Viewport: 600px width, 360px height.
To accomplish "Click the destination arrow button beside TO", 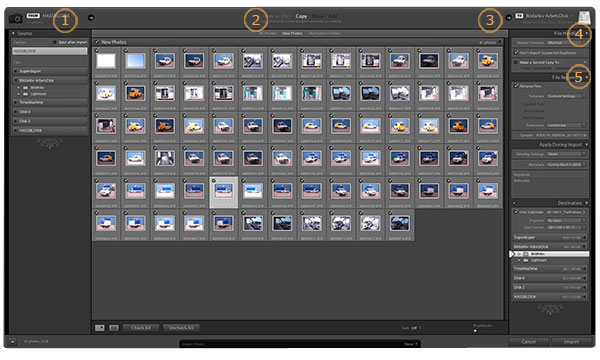I will (x=509, y=17).
